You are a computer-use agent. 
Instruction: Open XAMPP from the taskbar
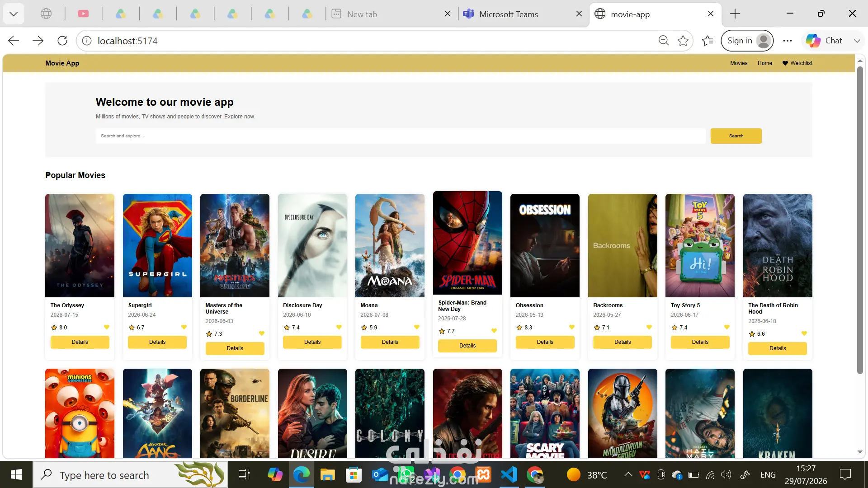483,474
